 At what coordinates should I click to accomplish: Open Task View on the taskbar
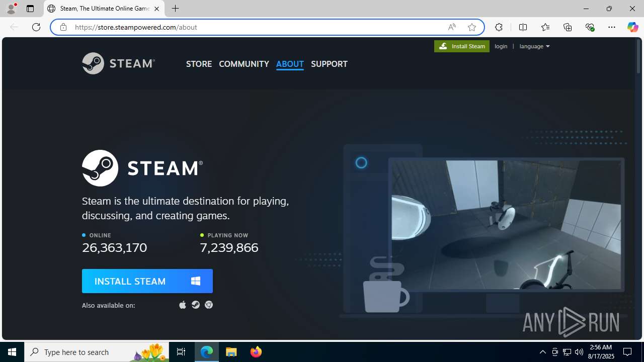point(181,352)
